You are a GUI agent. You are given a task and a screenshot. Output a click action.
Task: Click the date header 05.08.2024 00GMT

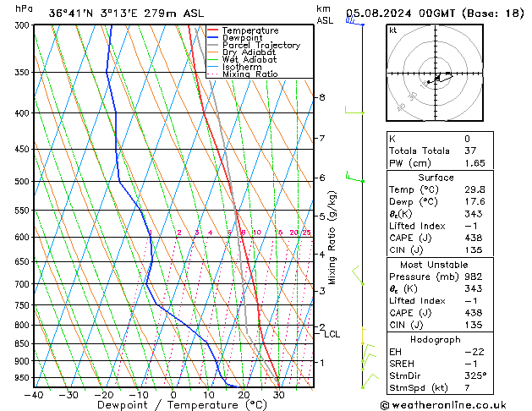coord(400,14)
